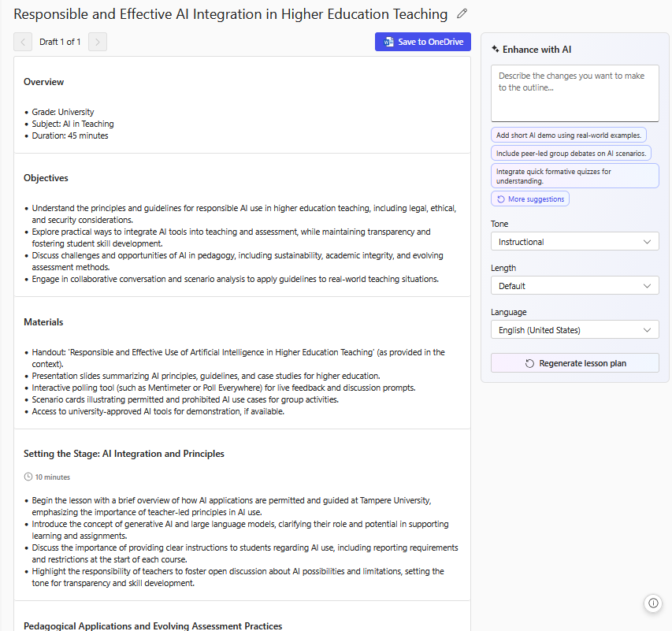Click the 'Setting the Stage' section title
Image resolution: width=672 pixels, height=631 pixels.
[x=124, y=454]
